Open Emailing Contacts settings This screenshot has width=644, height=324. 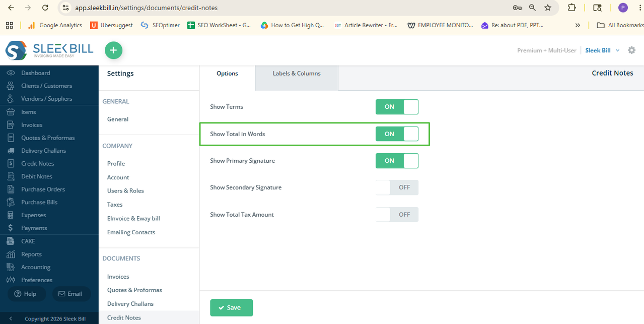pyautogui.click(x=131, y=232)
